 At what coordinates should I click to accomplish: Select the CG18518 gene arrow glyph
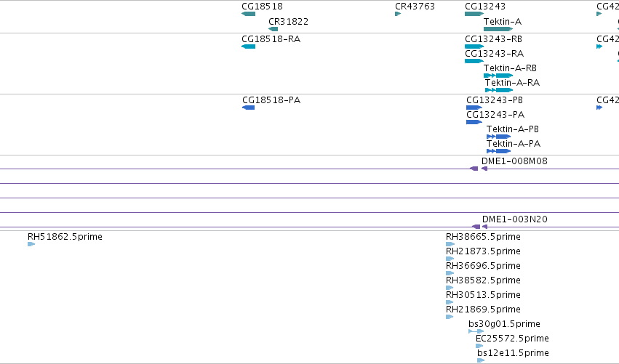[x=248, y=14]
